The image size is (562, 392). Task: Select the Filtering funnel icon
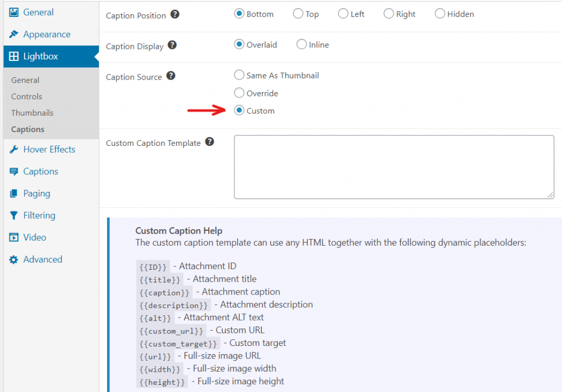(x=14, y=215)
